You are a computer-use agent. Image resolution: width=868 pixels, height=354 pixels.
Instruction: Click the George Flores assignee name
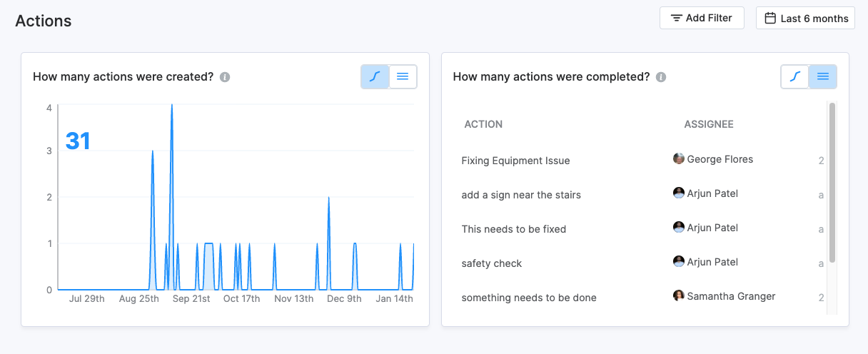720,159
